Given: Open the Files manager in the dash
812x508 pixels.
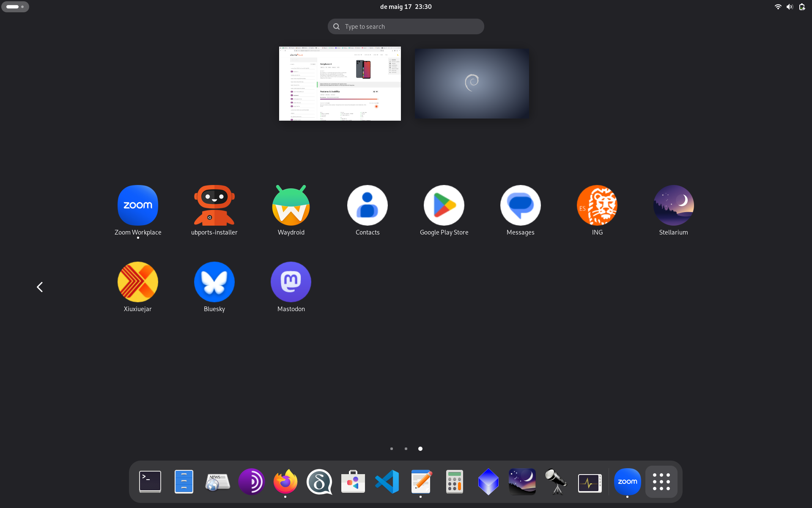Looking at the screenshot, I should (x=184, y=482).
